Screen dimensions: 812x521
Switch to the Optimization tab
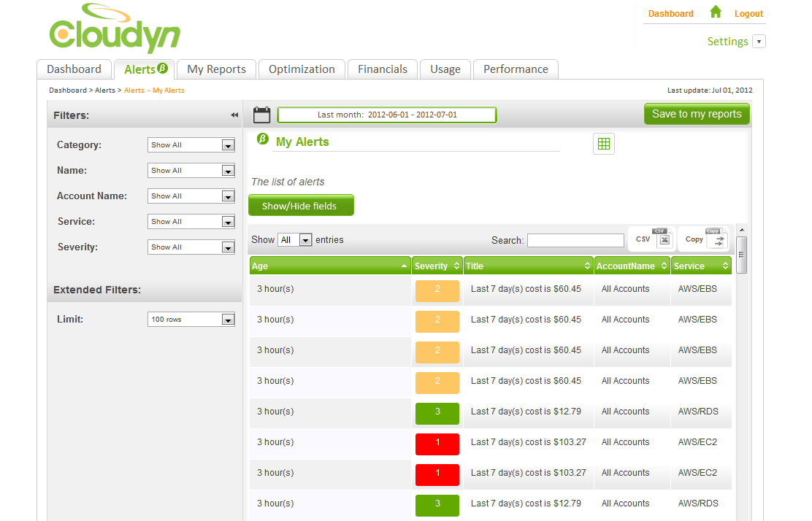tap(302, 69)
